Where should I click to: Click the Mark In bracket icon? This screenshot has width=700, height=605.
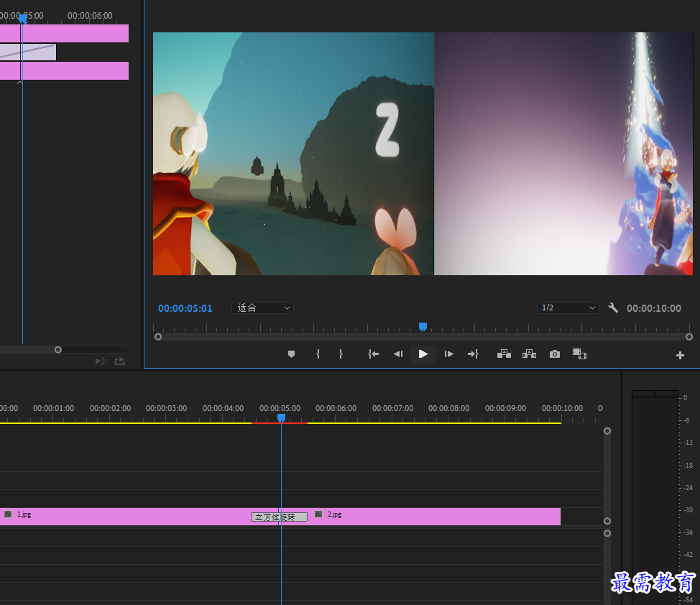pos(318,354)
